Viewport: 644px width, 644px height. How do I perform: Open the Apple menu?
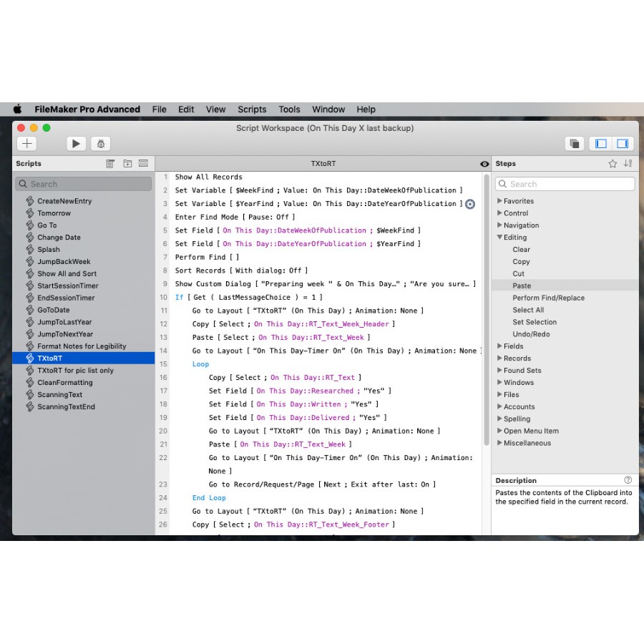[x=17, y=109]
